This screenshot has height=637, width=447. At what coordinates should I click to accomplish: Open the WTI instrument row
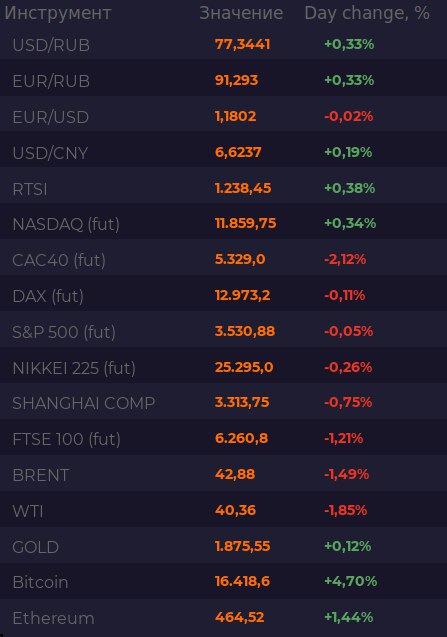pyautogui.click(x=224, y=511)
